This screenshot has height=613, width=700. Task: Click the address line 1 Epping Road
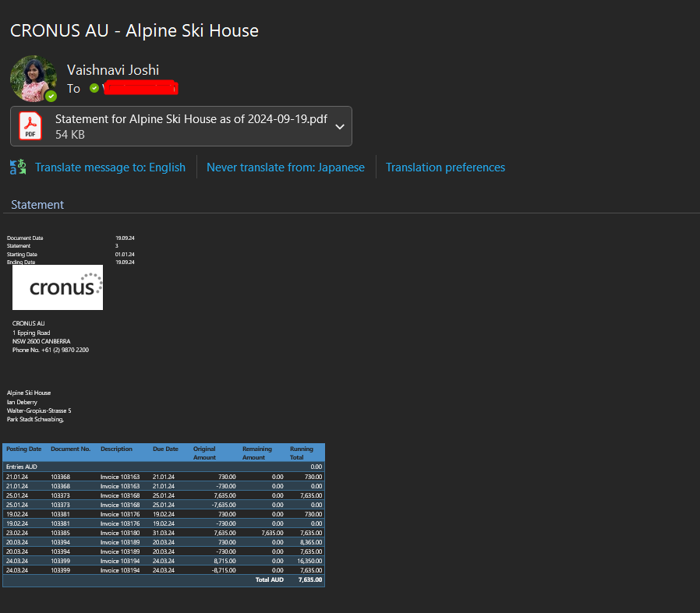click(x=31, y=333)
